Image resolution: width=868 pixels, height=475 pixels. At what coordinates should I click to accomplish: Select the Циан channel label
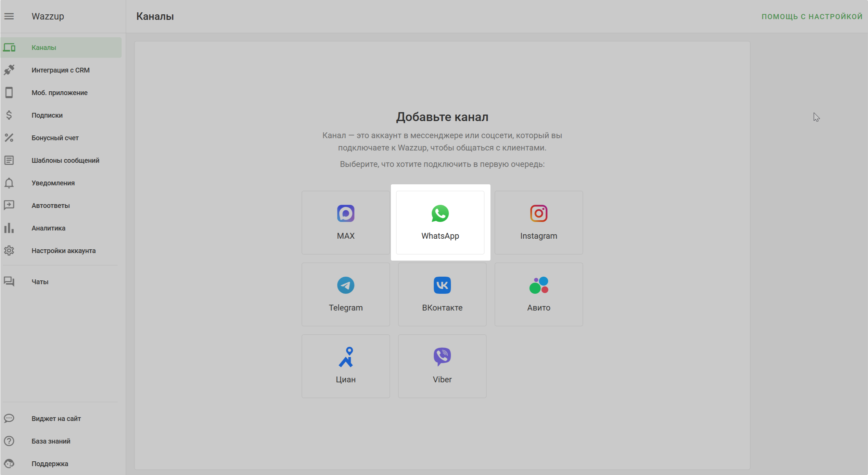pyautogui.click(x=346, y=380)
